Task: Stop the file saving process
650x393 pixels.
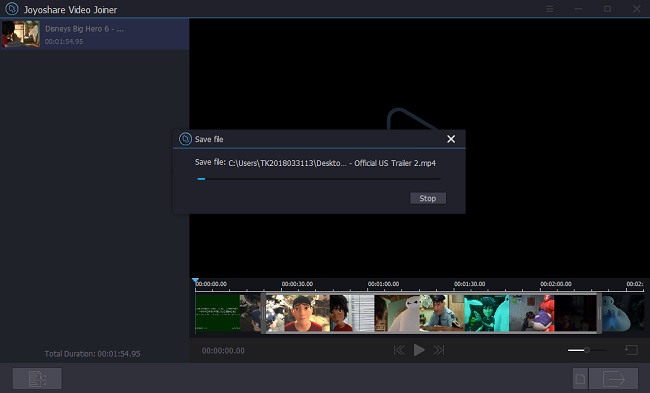Action: pos(428,198)
